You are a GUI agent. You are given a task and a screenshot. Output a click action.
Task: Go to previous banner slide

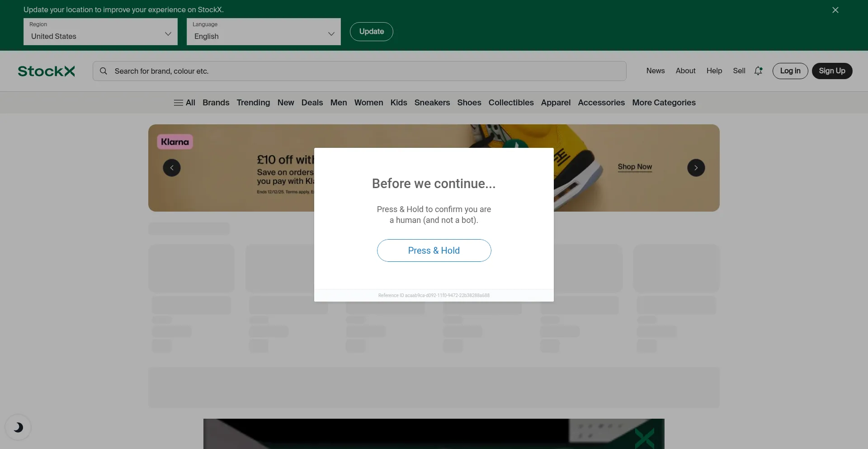[172, 168]
